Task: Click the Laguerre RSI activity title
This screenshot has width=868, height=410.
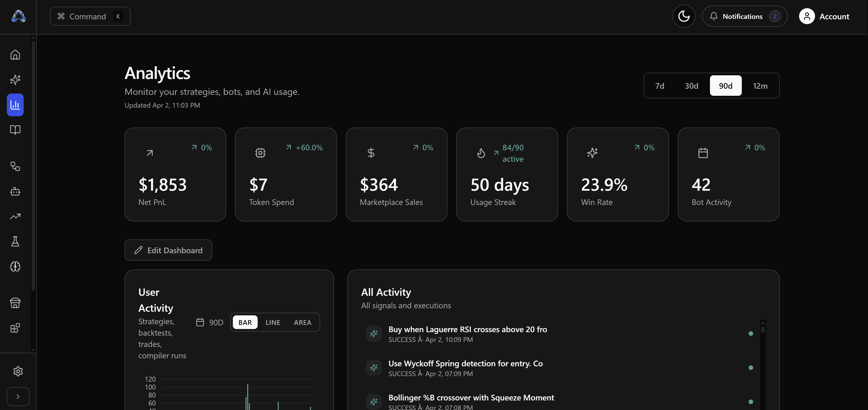Action: (x=467, y=329)
